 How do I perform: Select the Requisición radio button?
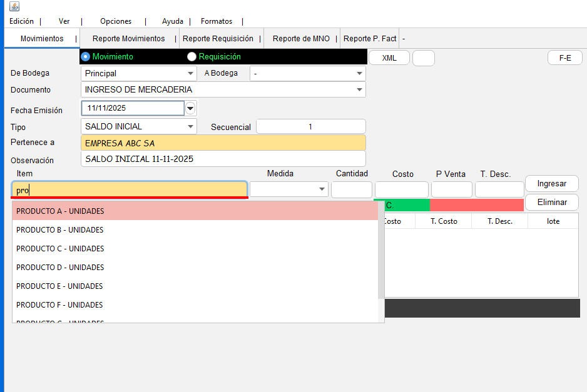pyautogui.click(x=192, y=57)
